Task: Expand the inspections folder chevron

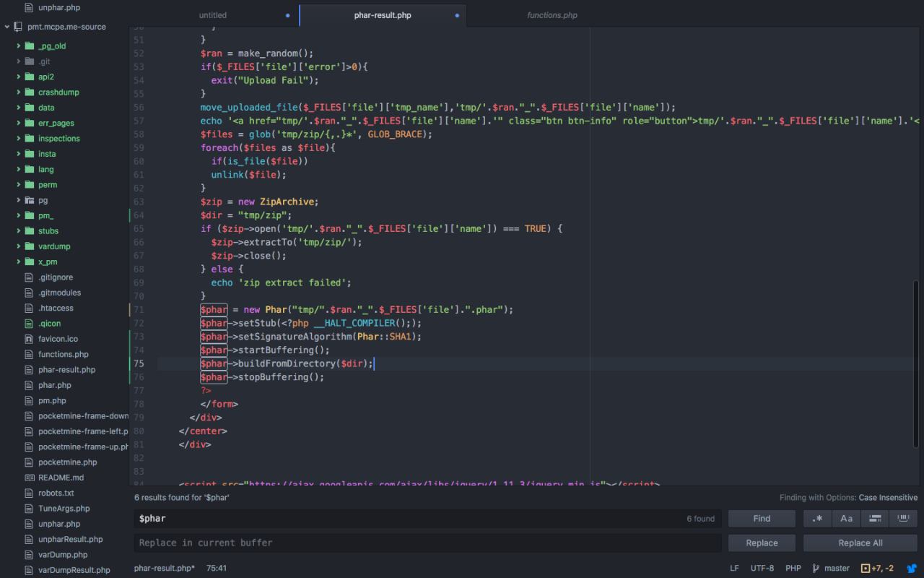Action: click(19, 139)
